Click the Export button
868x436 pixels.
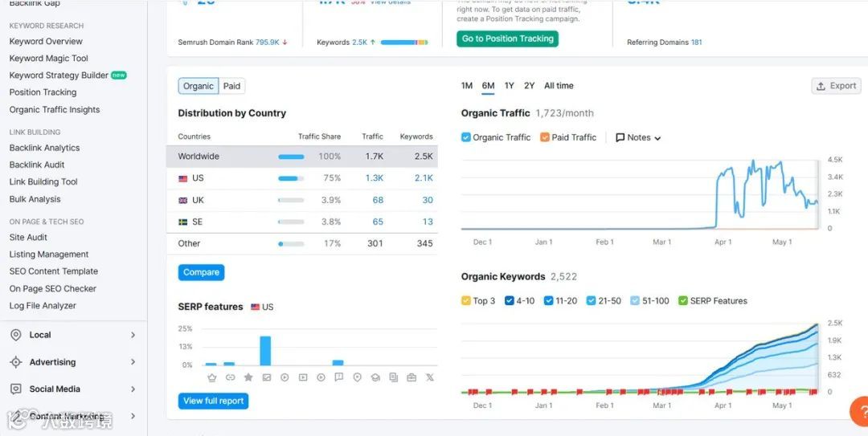(837, 86)
